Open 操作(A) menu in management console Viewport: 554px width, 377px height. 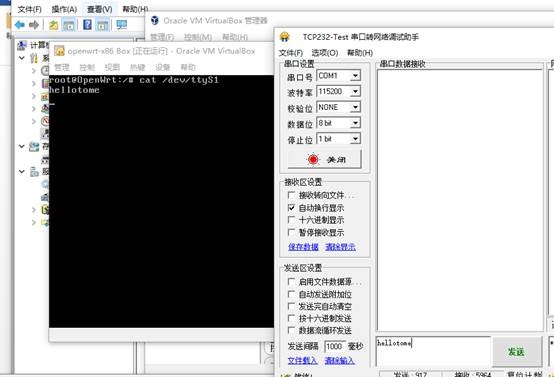tap(64, 9)
